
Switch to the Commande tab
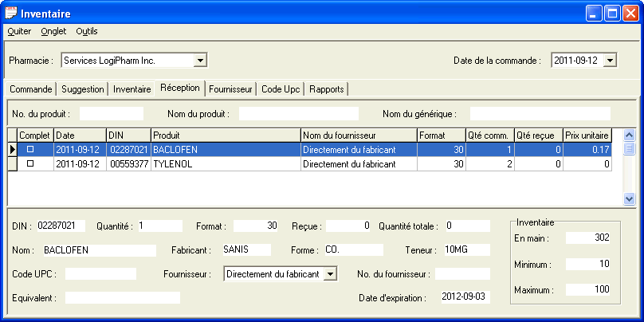[31, 89]
